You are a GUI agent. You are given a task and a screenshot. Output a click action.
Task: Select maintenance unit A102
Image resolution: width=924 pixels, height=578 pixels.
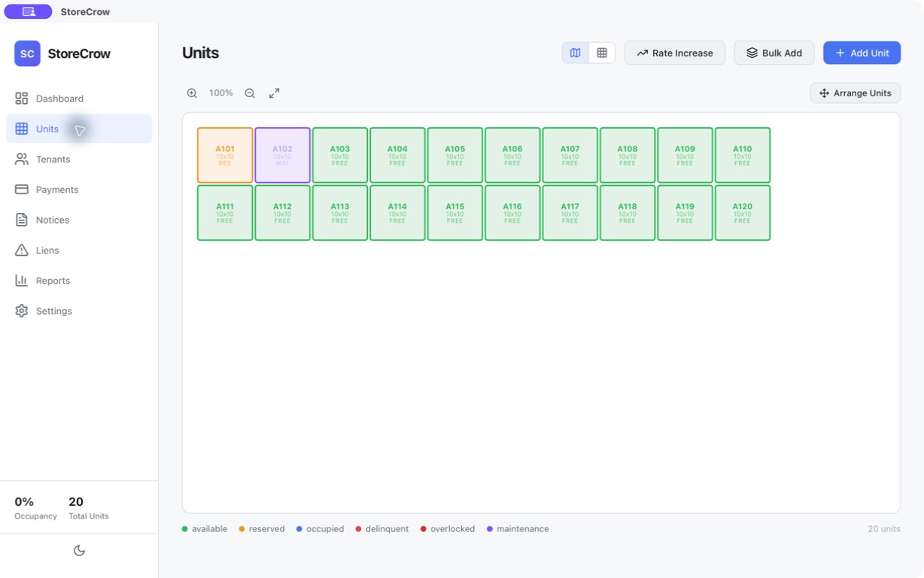coord(282,155)
